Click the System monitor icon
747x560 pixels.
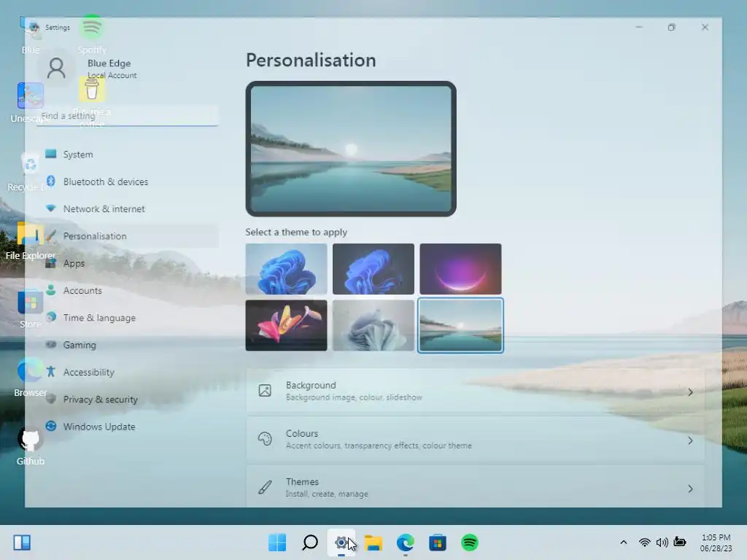[x=50, y=154]
